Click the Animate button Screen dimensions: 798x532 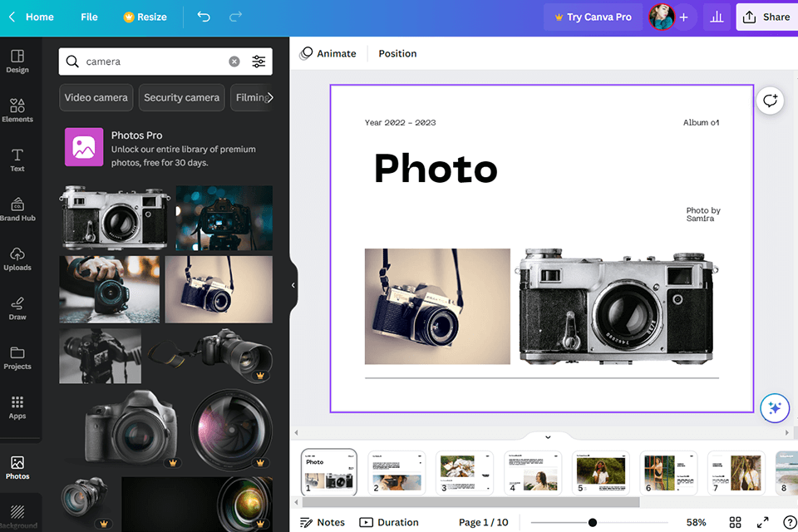pyautogui.click(x=328, y=53)
